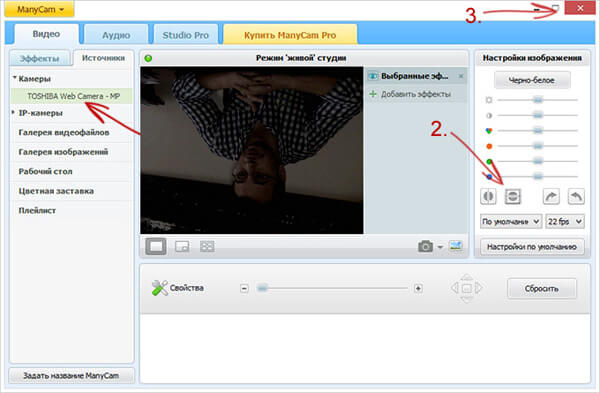The image size is (600, 393).
Task: Take a snapshot with the camera icon
Action: (426, 246)
